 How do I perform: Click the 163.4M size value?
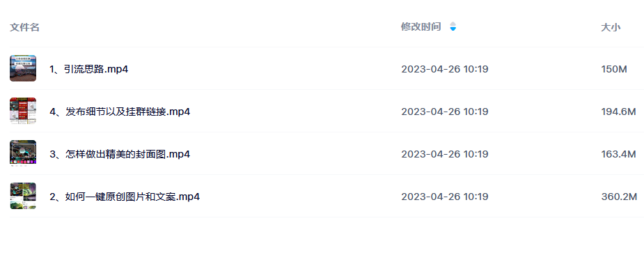click(618, 154)
